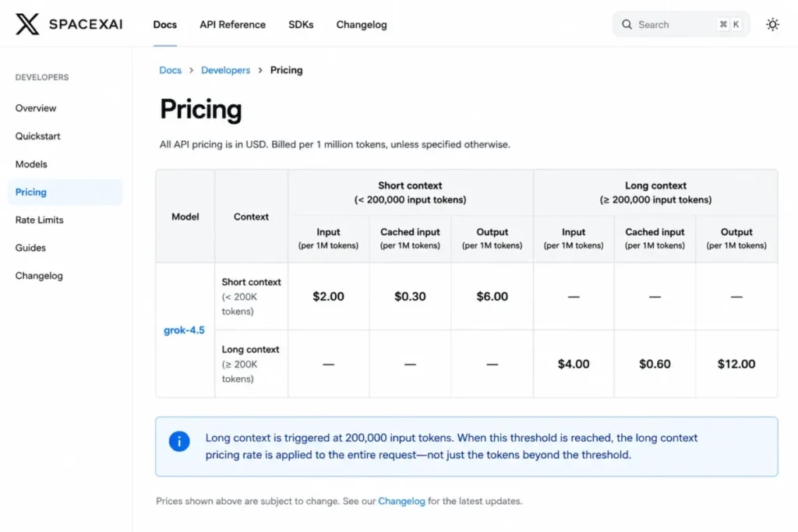Click the DEVELOPERS sidebar section label
Viewport: 798px width, 532px height.
pos(42,77)
